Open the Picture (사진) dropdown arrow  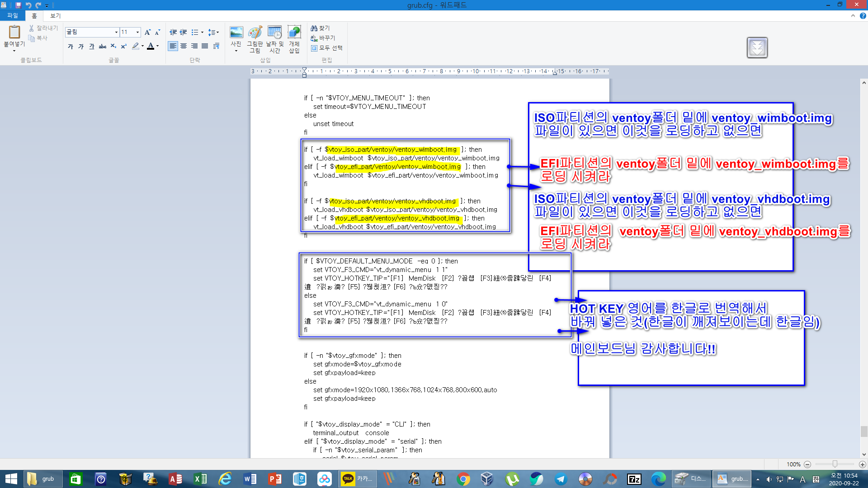pyautogui.click(x=236, y=51)
